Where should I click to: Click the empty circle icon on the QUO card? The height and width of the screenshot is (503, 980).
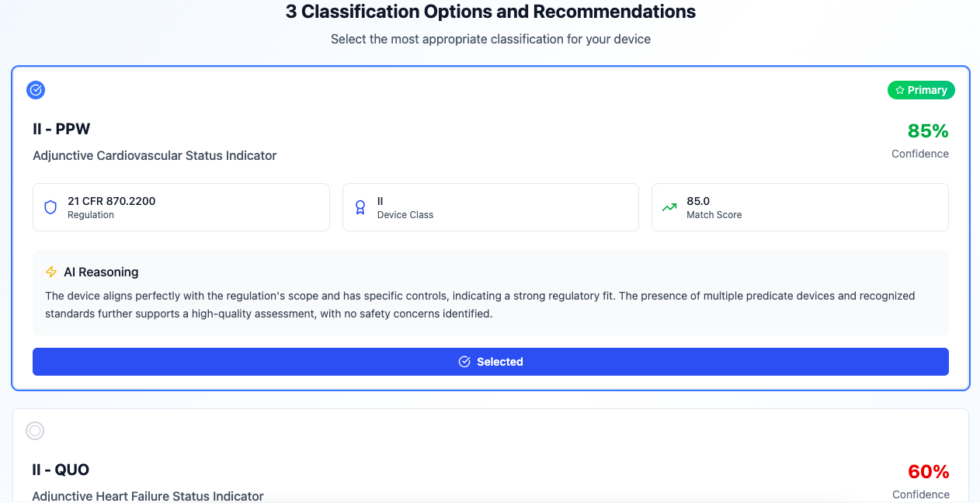click(x=34, y=431)
